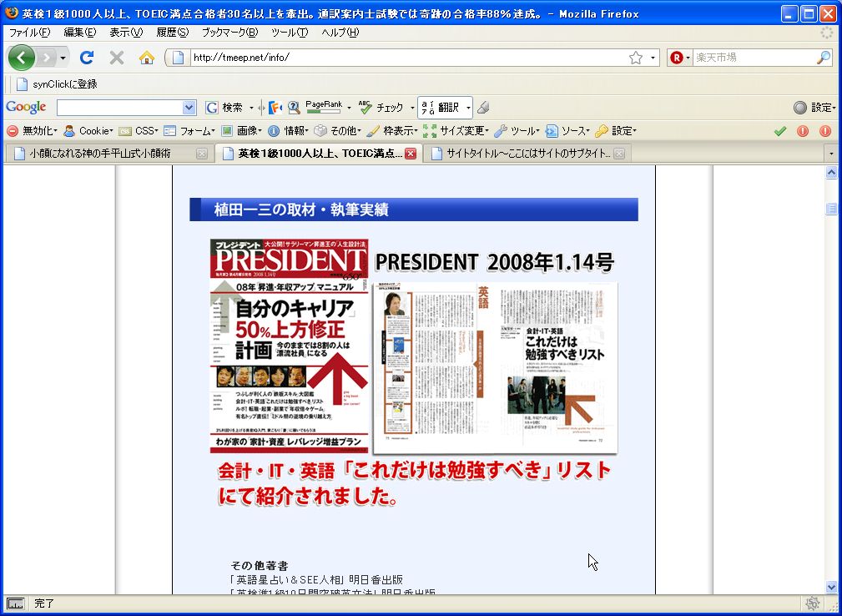Open the 履歴 menu
This screenshot has height=616, width=842.
click(x=173, y=33)
